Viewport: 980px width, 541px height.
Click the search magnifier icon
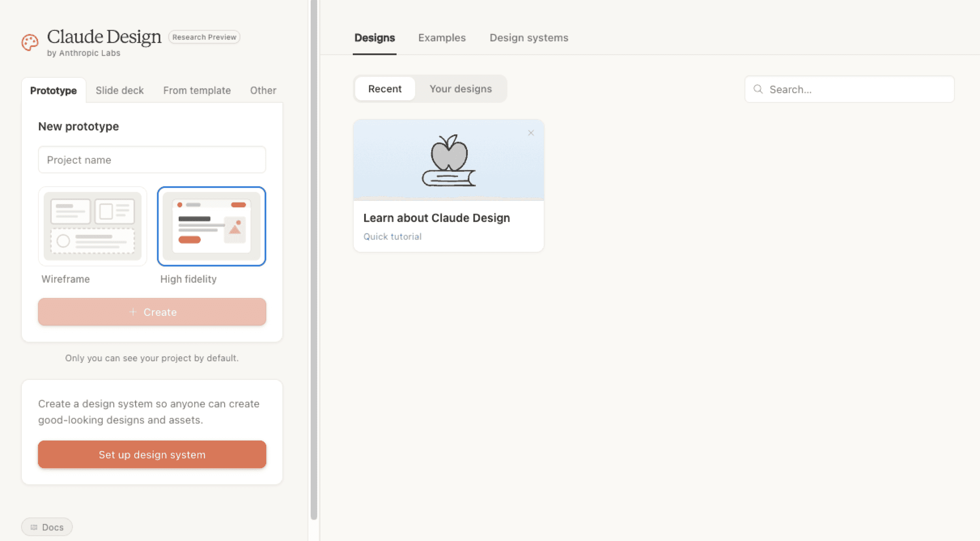tap(758, 89)
